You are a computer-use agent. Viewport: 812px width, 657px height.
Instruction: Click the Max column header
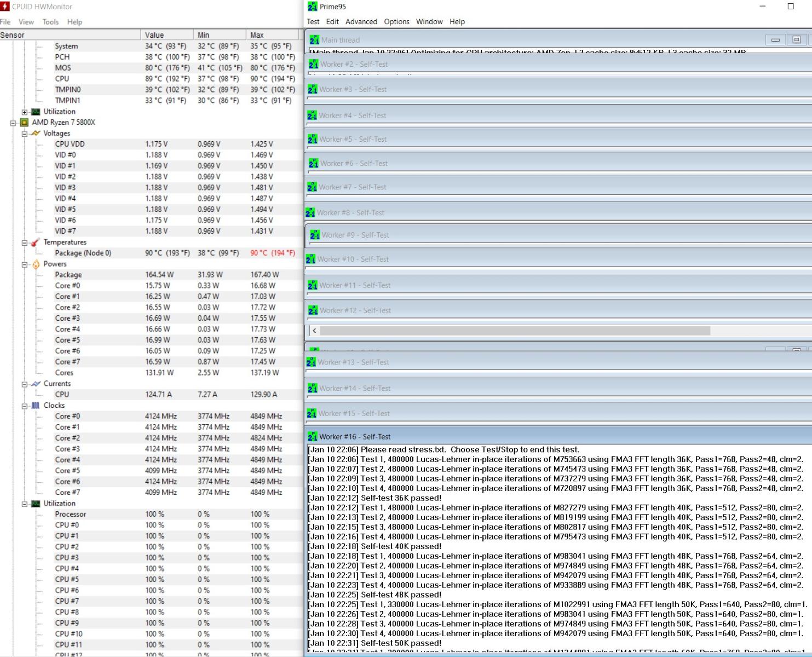point(274,35)
